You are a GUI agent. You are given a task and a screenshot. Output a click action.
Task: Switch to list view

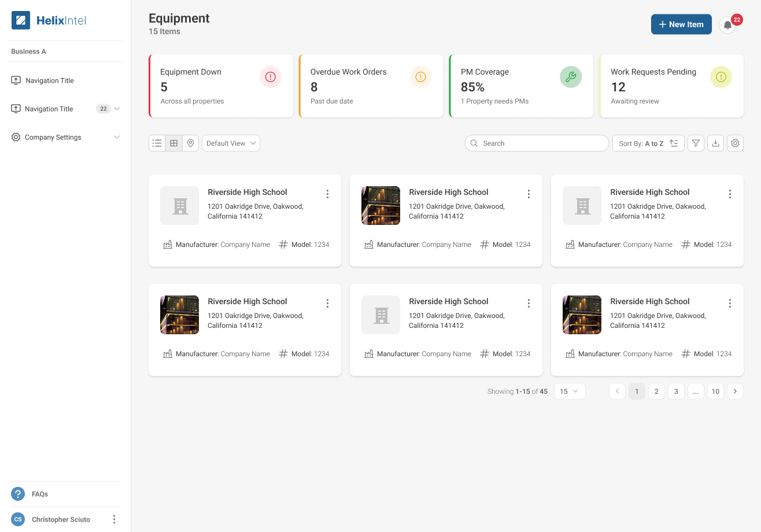pos(157,143)
